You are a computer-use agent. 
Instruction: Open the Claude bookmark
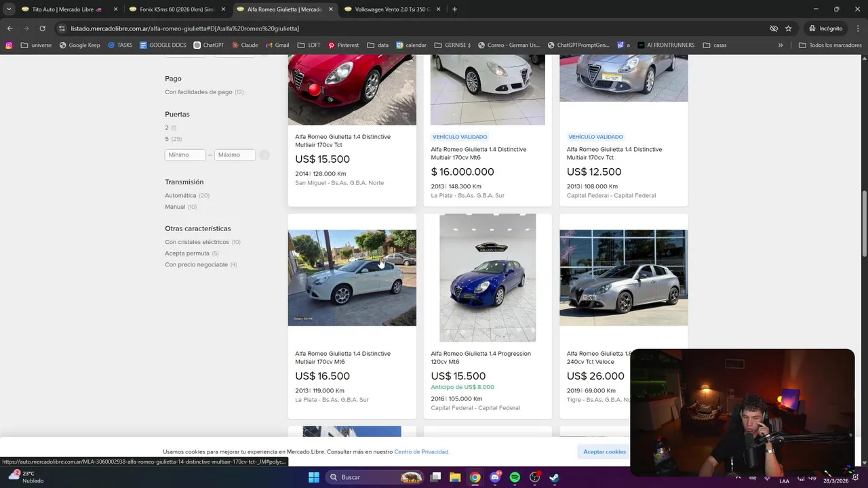[245, 45]
